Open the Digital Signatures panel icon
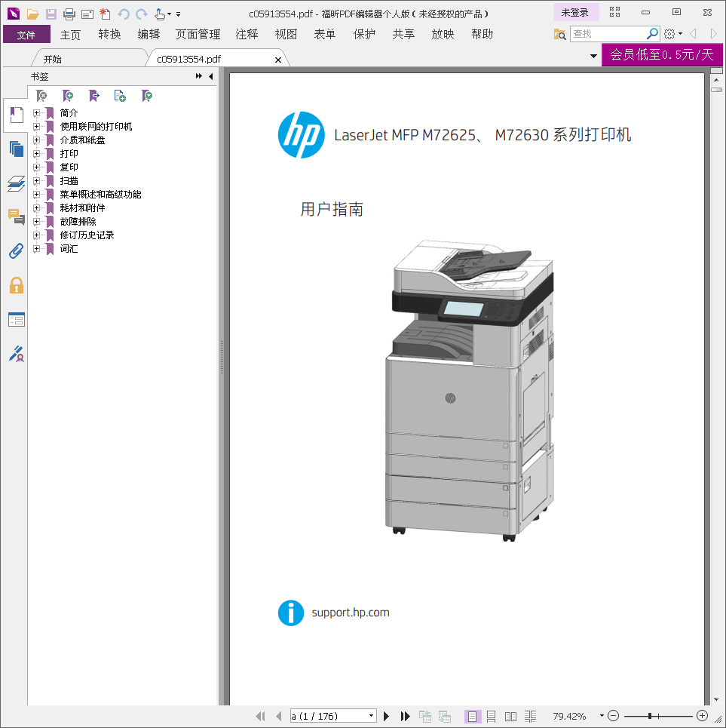 pyautogui.click(x=17, y=354)
